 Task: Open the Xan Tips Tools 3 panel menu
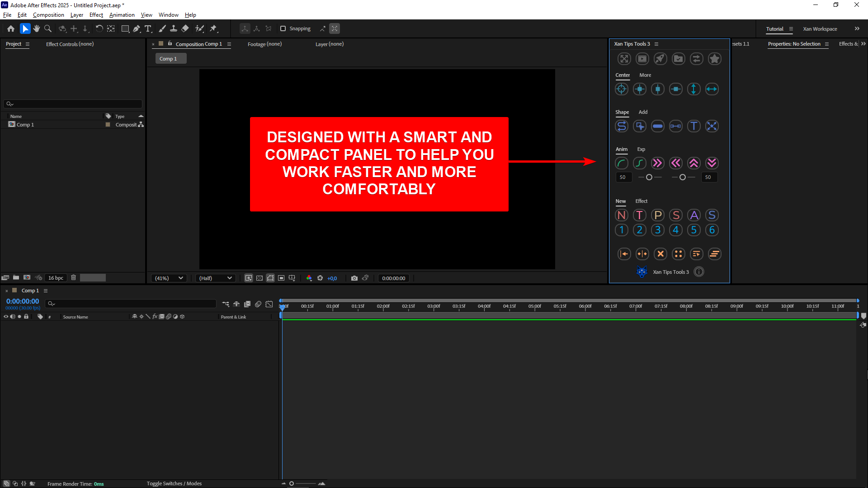[x=656, y=44]
